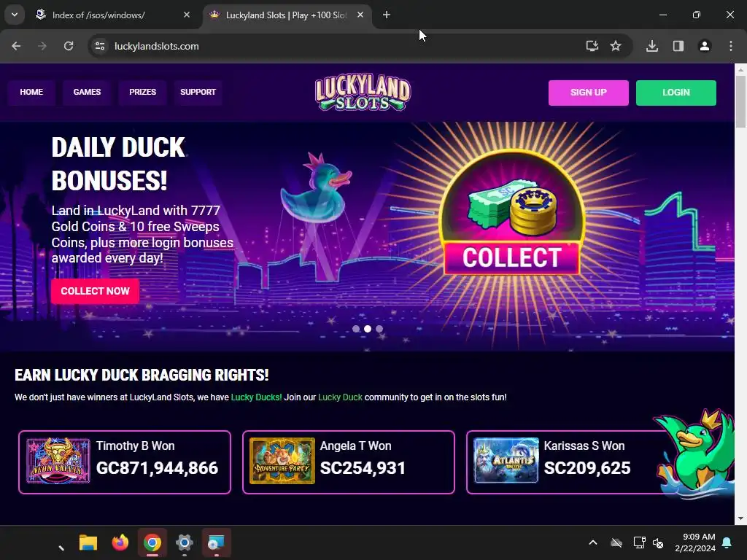Click the page vertical scrollbar thumb

click(x=740, y=101)
